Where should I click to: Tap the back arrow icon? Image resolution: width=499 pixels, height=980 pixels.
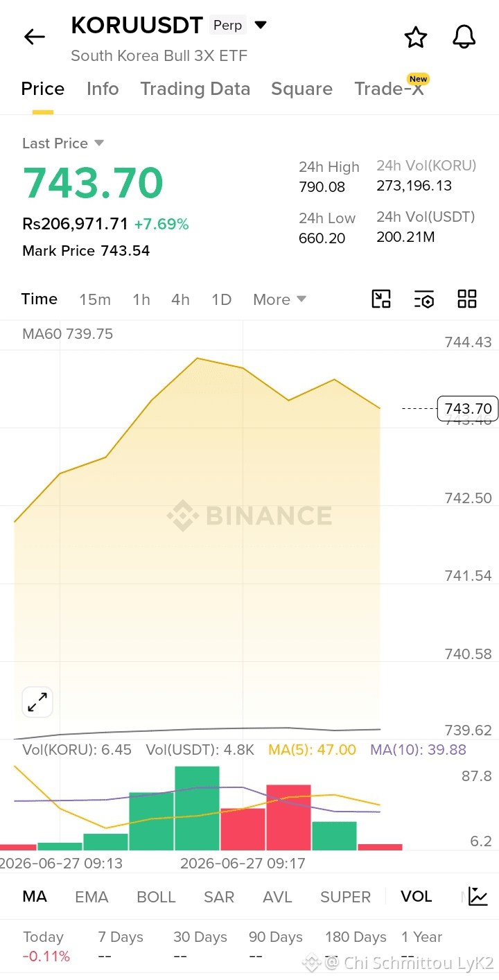[x=34, y=37]
